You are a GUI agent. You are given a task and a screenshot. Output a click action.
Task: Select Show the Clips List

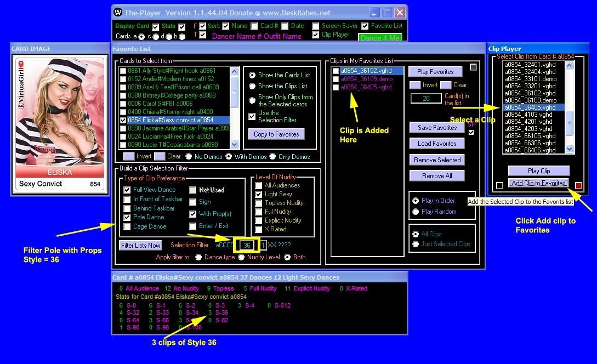[252, 87]
